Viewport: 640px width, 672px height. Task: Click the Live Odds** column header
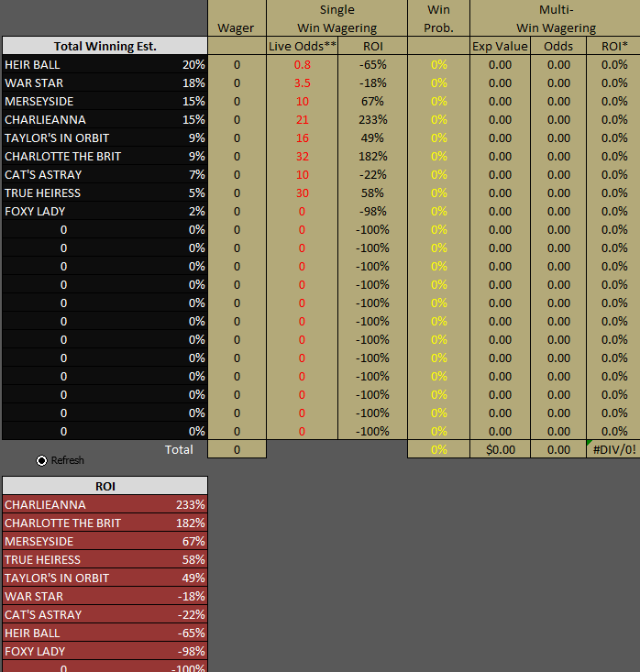coord(302,46)
